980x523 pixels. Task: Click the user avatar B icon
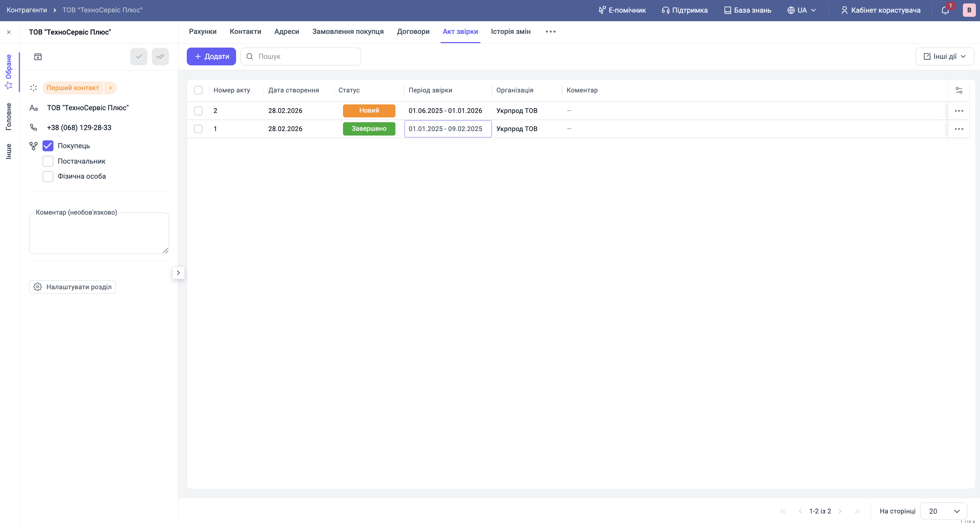pyautogui.click(x=969, y=10)
